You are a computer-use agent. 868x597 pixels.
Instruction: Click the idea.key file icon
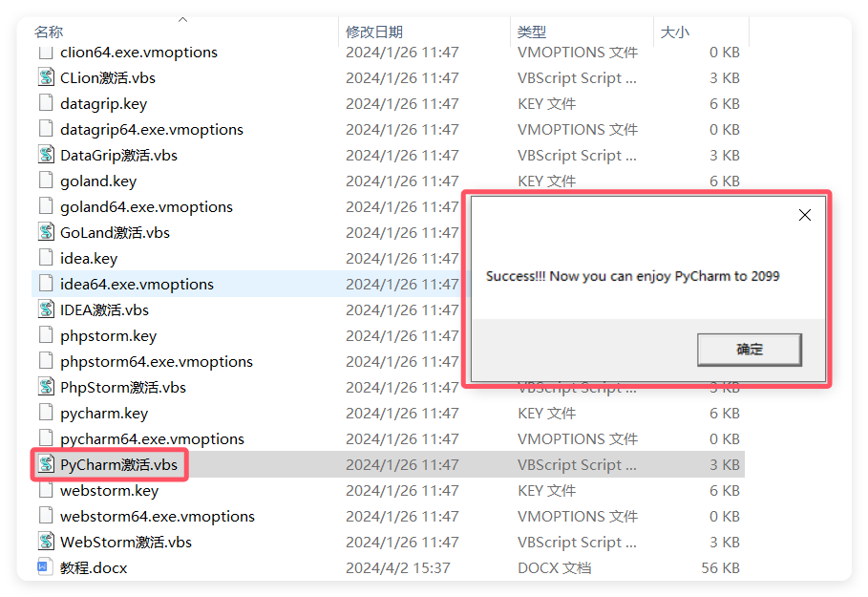[x=46, y=258]
